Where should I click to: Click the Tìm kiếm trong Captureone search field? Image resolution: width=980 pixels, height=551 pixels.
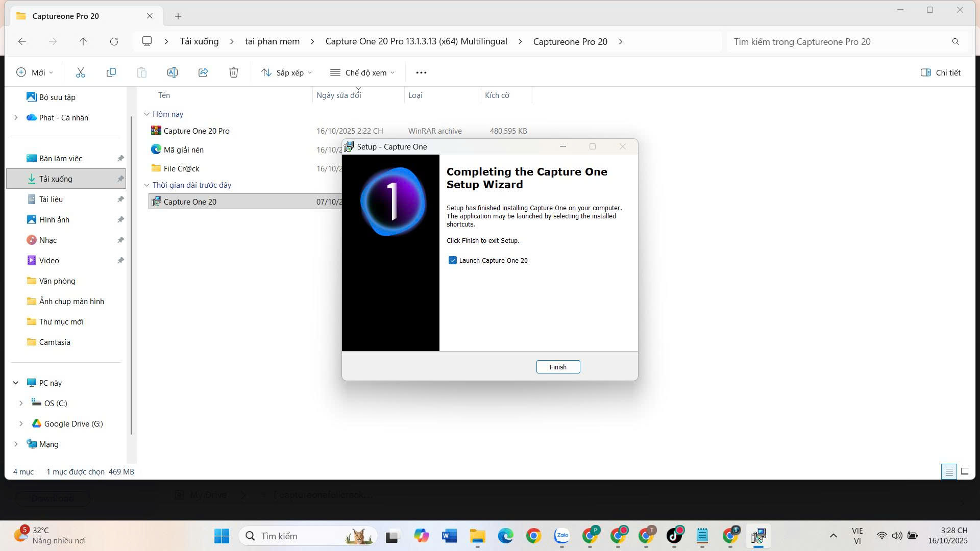(837, 42)
